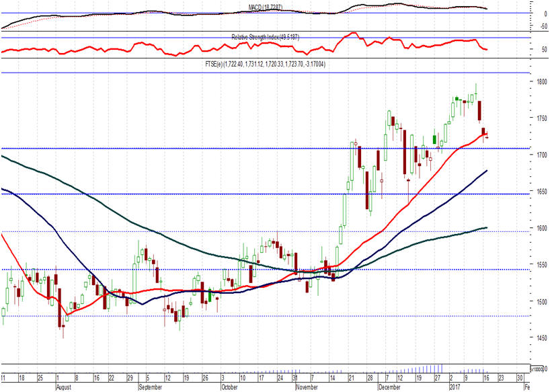Click date label 26 in September
The image size is (550, 392).
(x=205, y=379)
